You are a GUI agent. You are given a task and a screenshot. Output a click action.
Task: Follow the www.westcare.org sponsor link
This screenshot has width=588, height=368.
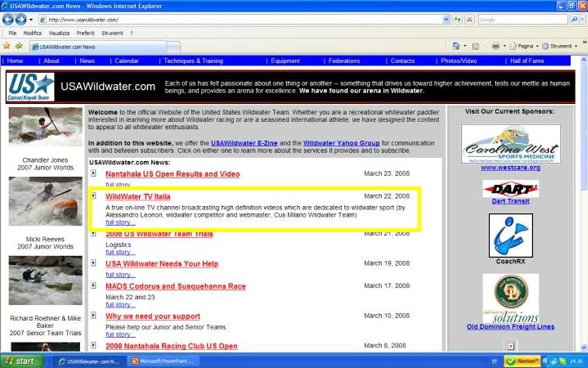pos(510,167)
